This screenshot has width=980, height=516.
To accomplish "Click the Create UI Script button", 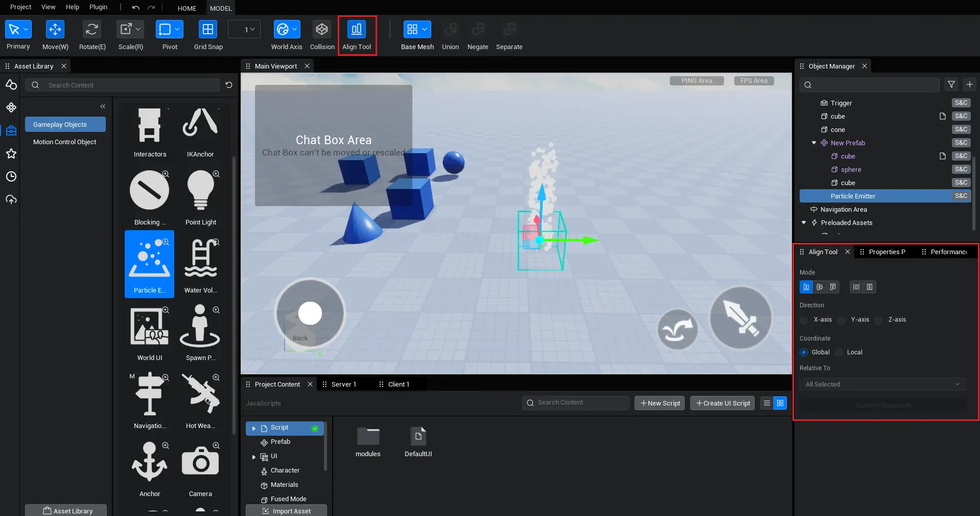I will click(x=722, y=403).
